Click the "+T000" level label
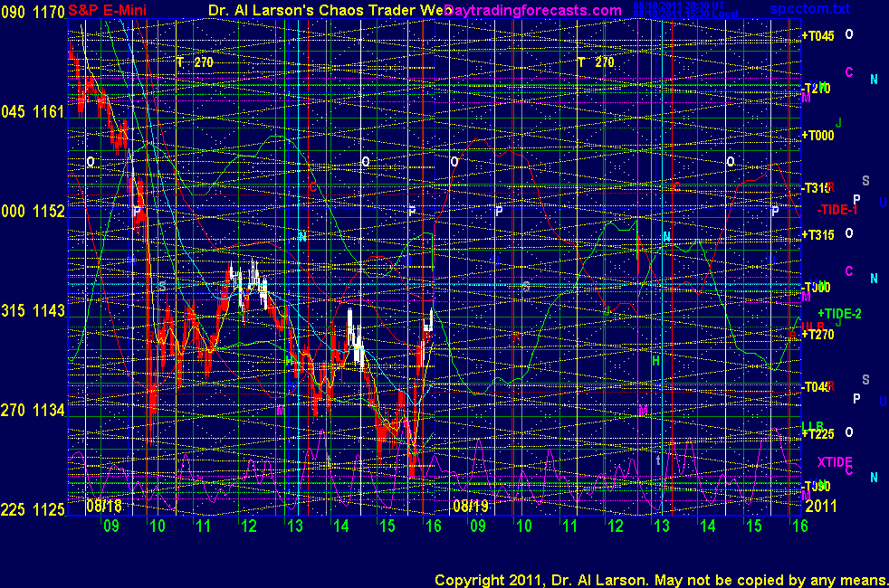 click(x=817, y=136)
